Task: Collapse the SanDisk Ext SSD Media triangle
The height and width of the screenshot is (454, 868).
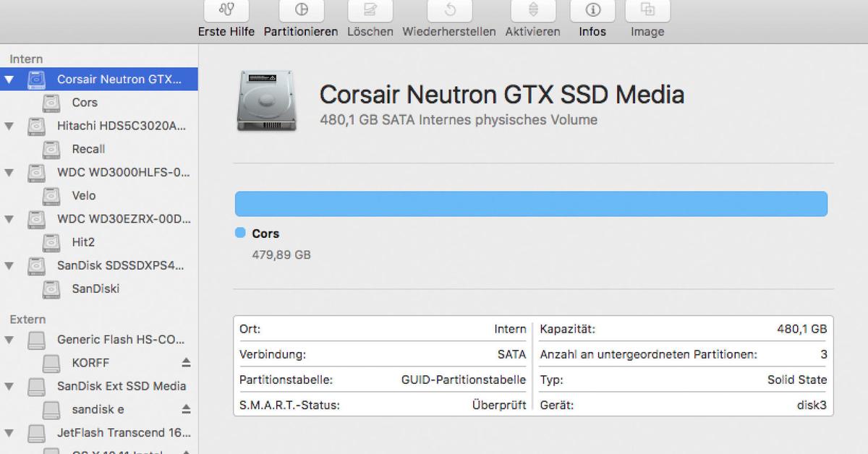Action: [x=9, y=386]
